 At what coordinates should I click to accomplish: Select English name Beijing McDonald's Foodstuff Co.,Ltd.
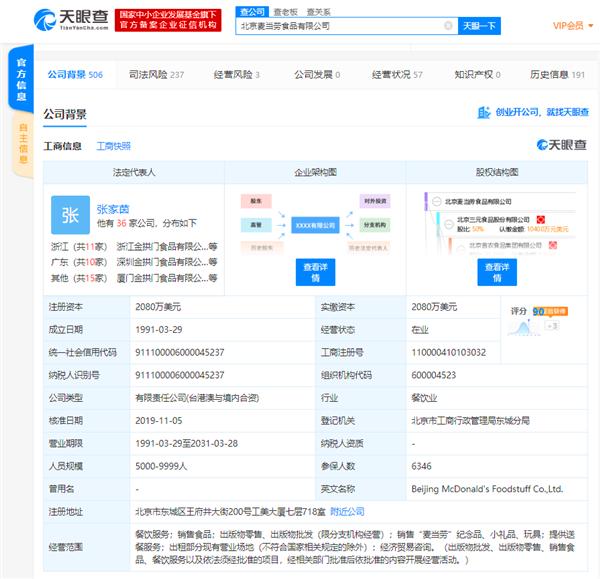coord(487,489)
